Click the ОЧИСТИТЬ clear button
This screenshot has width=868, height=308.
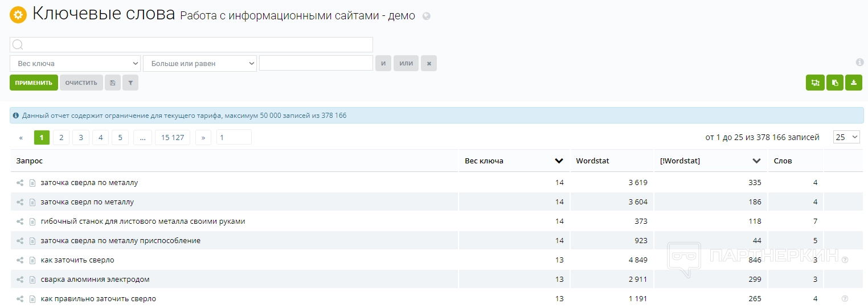tap(81, 83)
